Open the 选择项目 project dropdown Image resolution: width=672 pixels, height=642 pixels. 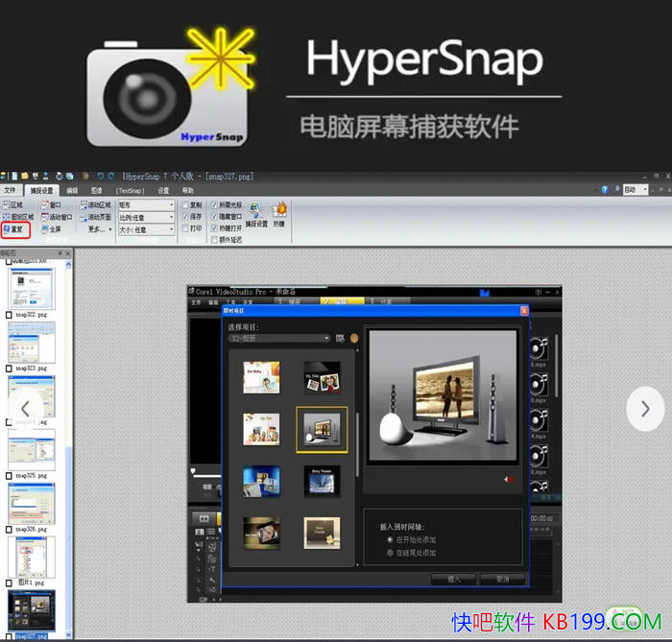[x=279, y=339]
